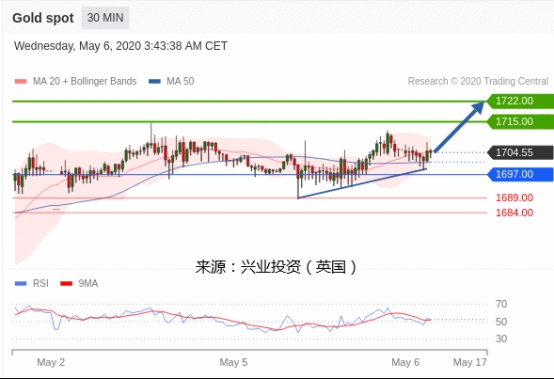Click the RSI 50 axis value
This screenshot has height=379, width=554.
(x=501, y=322)
